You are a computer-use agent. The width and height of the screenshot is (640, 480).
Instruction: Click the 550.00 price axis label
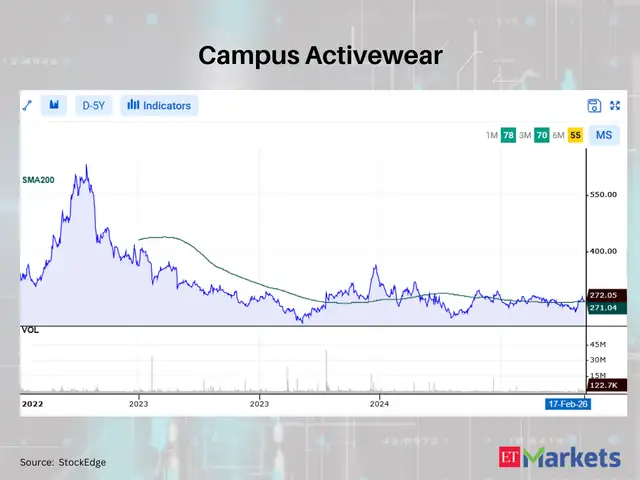coord(603,195)
